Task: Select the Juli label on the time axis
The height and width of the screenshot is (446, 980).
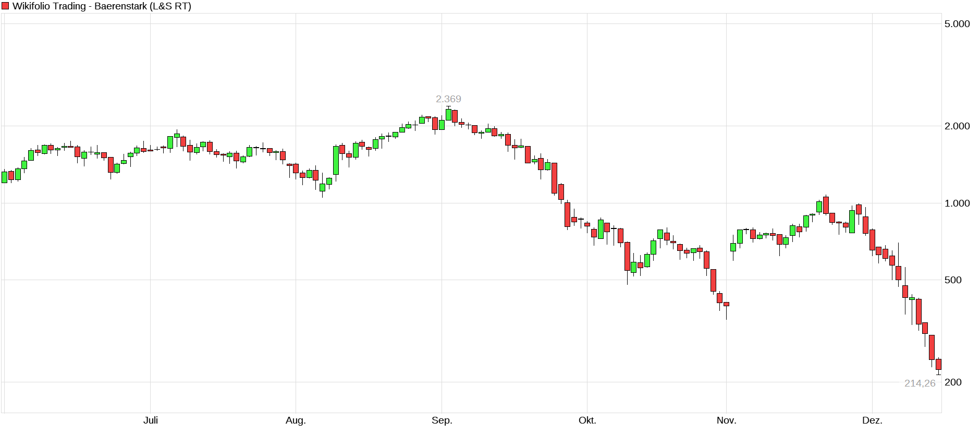Action: point(151,420)
